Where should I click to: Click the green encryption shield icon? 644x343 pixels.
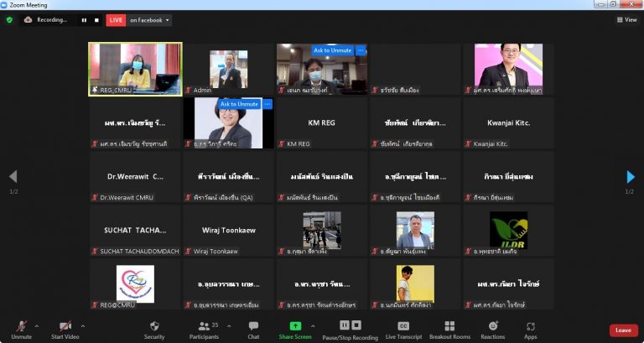point(10,19)
